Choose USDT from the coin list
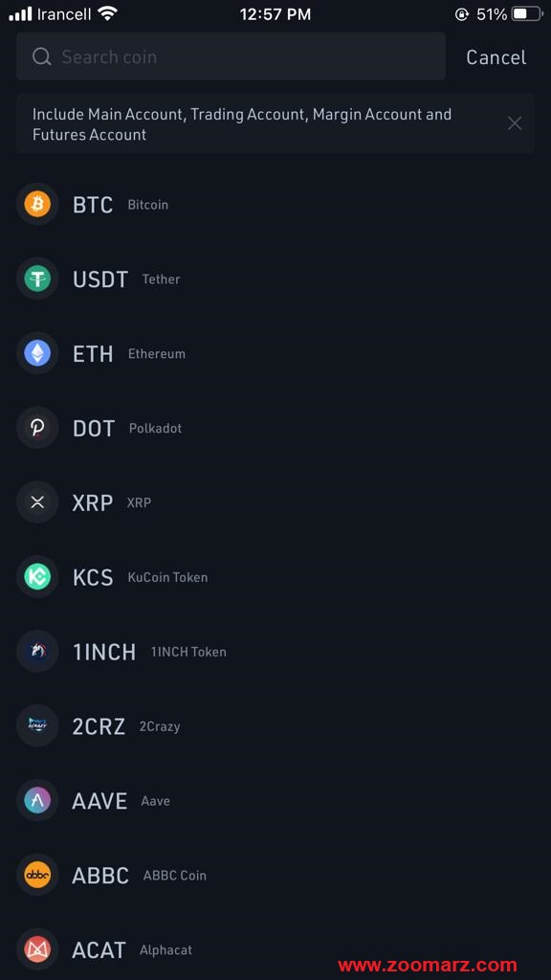The image size is (551, 980). [x=275, y=278]
